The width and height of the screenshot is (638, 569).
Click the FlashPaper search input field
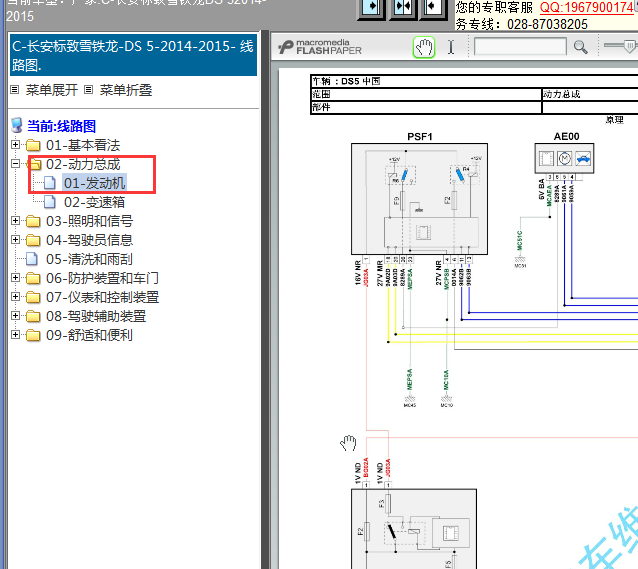pos(520,47)
